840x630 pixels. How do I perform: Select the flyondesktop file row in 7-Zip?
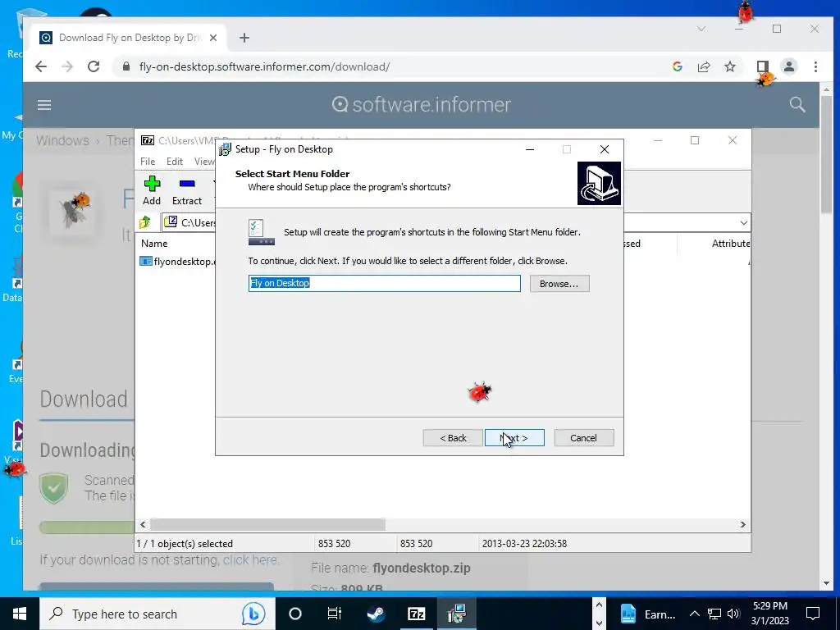click(178, 262)
